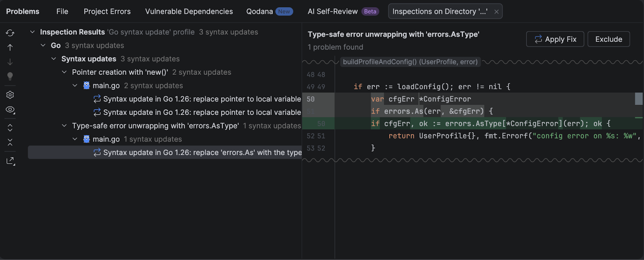The width and height of the screenshot is (644, 260).
Task: Close the Inspections on Directory tab
Action: click(496, 12)
